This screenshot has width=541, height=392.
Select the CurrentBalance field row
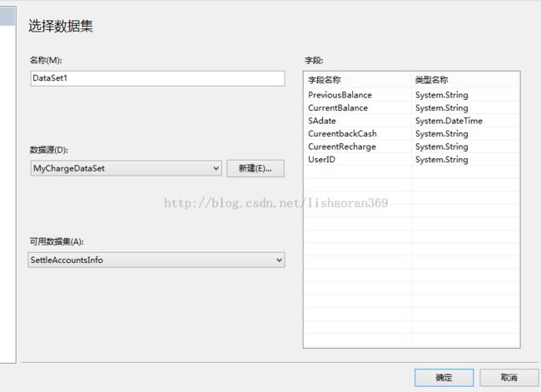tap(412, 107)
